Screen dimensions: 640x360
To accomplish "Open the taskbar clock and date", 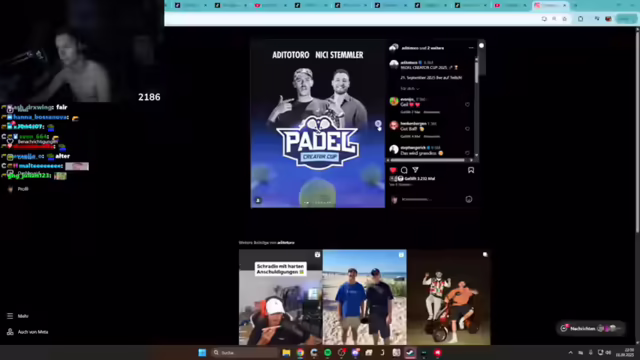I will pyautogui.click(x=626, y=353).
